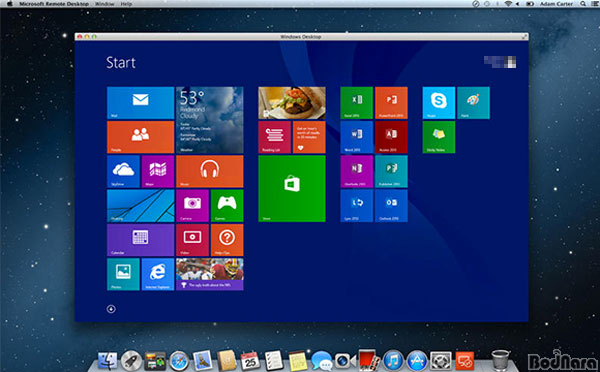The image size is (600, 372).
Task: Open the Reading List tile
Action: (274, 137)
